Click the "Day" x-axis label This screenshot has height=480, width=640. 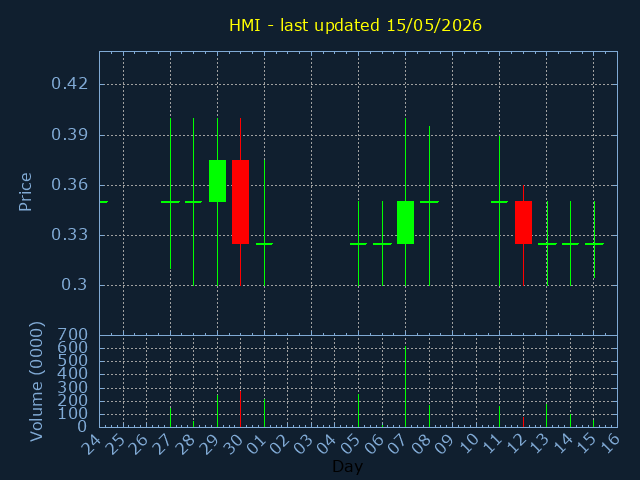pos(347,466)
